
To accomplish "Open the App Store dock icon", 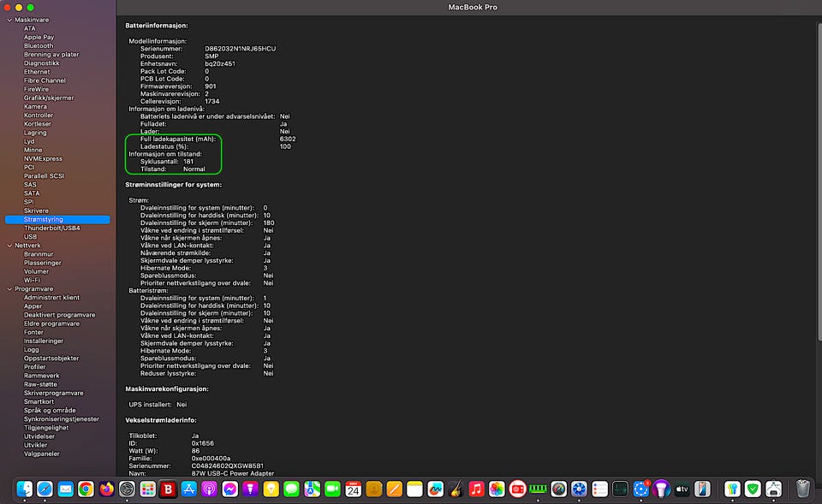I will point(188,489).
